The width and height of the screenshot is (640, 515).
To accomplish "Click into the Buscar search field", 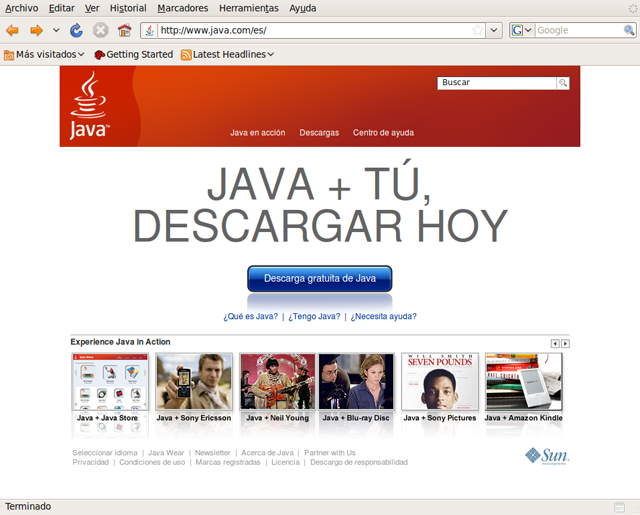I will pyautogui.click(x=497, y=83).
